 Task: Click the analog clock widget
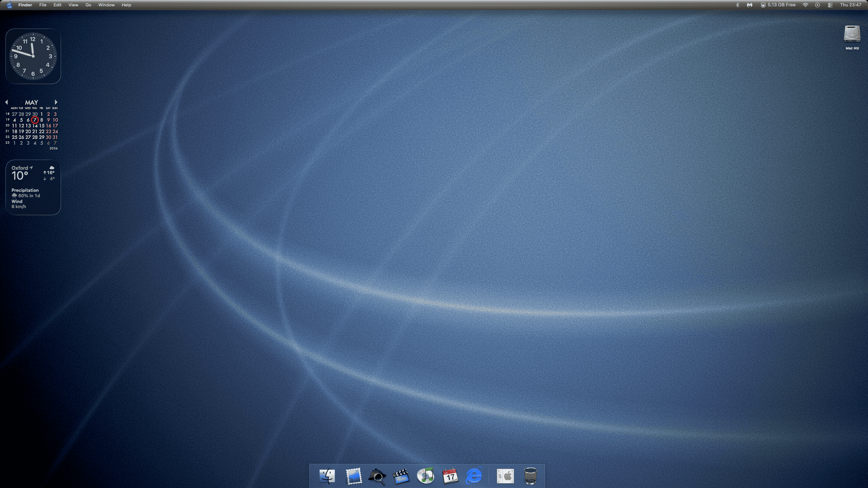point(33,56)
